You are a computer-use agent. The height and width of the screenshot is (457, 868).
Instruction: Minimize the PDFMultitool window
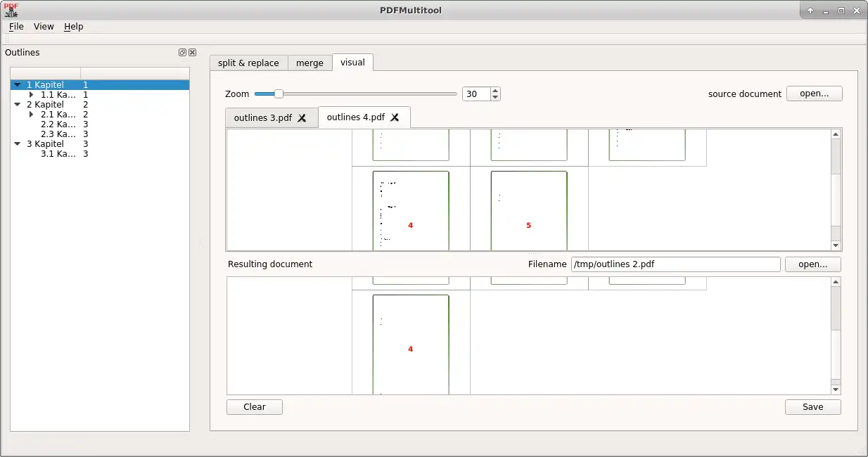coord(825,11)
